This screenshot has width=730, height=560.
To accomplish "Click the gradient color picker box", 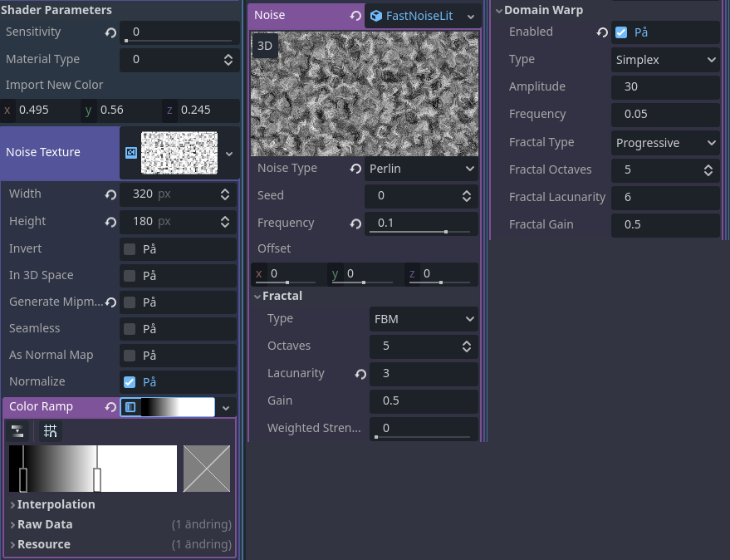I will 207,469.
